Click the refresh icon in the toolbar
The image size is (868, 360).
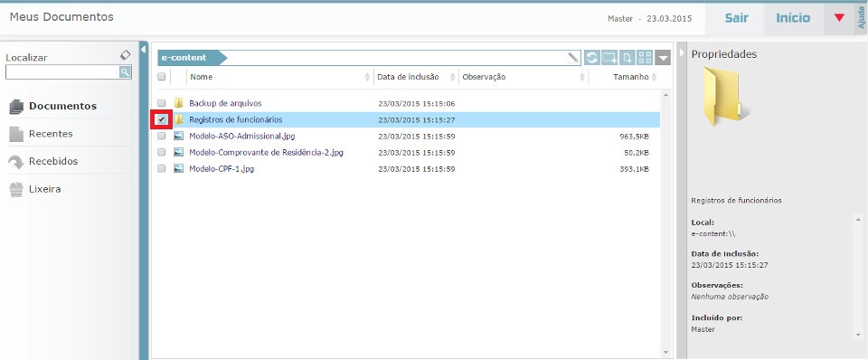click(591, 57)
